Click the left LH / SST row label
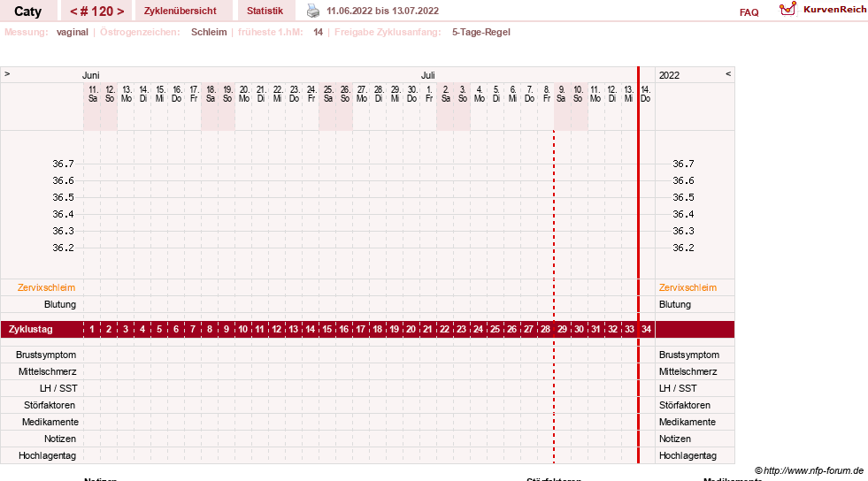The image size is (868, 481). (x=58, y=389)
